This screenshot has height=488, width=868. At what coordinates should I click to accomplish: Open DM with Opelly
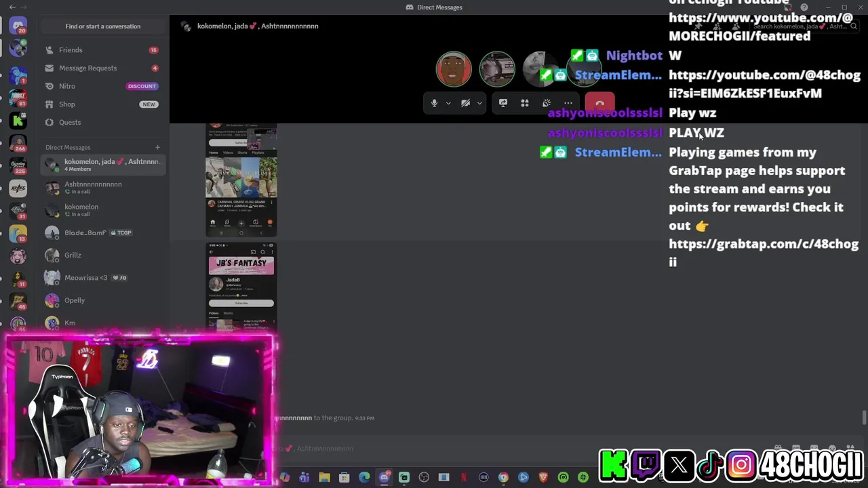pyautogui.click(x=103, y=300)
